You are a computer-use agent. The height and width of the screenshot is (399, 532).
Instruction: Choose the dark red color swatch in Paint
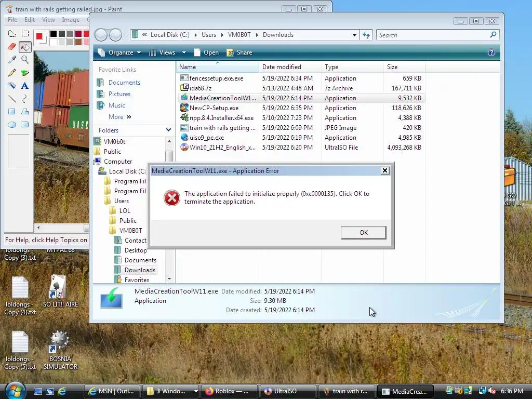pyautogui.click(x=78, y=34)
